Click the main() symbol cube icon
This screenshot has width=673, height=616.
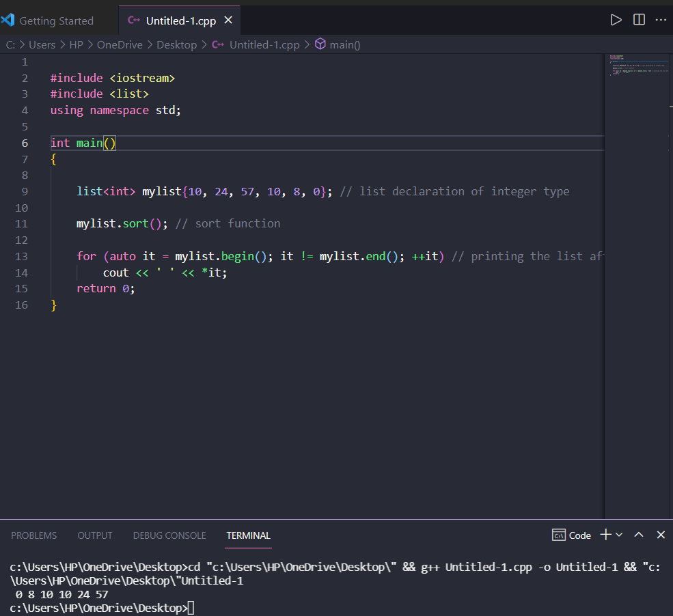tap(320, 44)
